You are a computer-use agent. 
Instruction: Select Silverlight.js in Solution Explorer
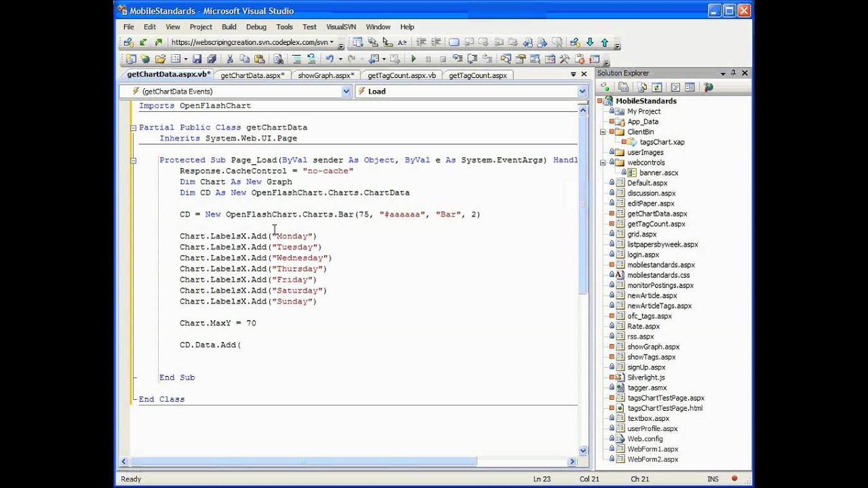(x=646, y=378)
